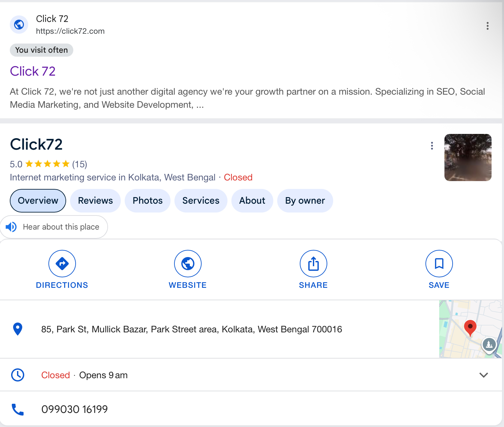This screenshot has width=504, height=427.
Task: Expand the opening hours chevron
Action: pyautogui.click(x=484, y=375)
